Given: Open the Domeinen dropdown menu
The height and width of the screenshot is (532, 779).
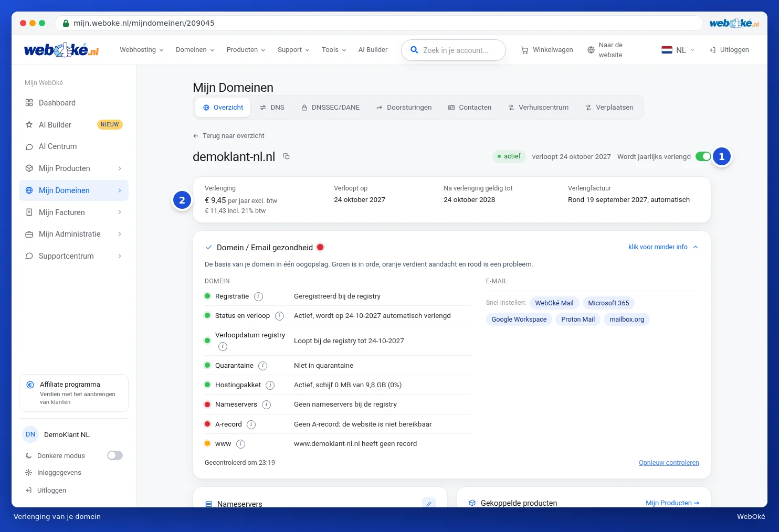Looking at the screenshot, I should point(195,50).
